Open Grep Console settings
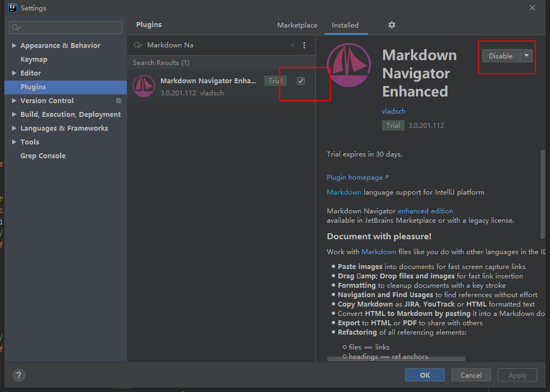 coord(66,156)
